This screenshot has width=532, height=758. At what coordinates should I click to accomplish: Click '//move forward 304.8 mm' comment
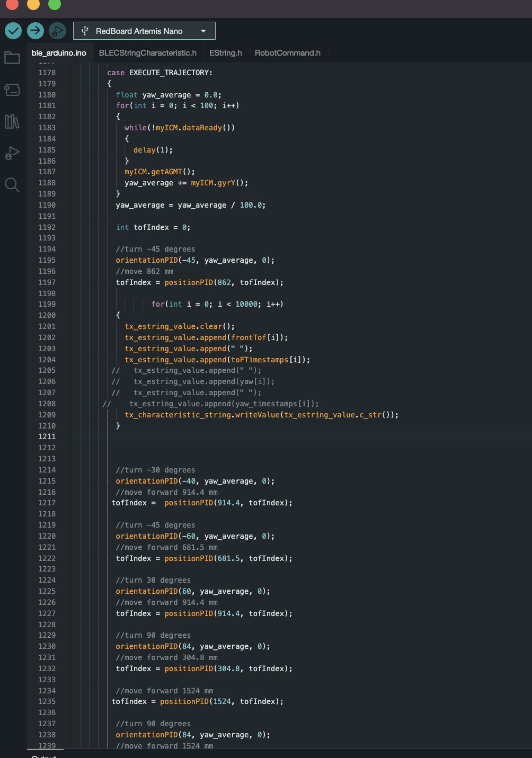click(166, 657)
